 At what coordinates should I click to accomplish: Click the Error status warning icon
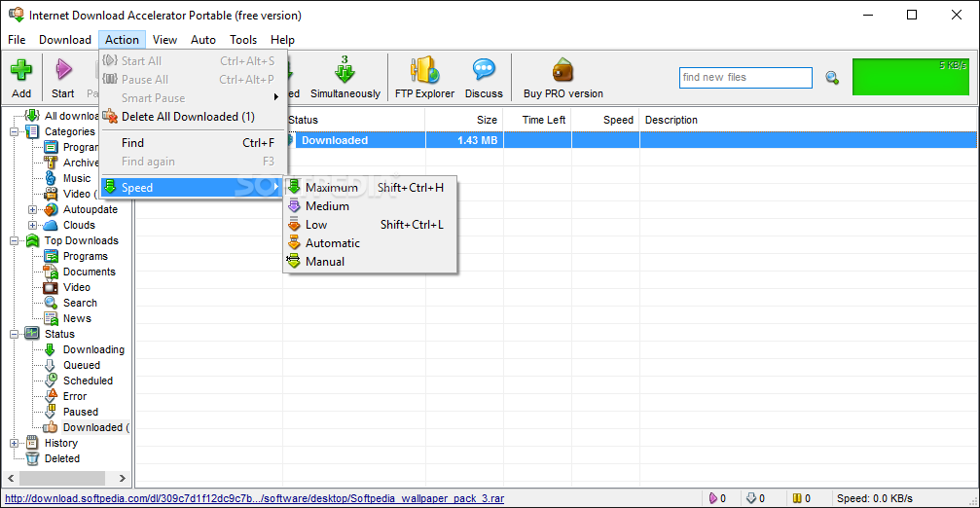(52, 396)
